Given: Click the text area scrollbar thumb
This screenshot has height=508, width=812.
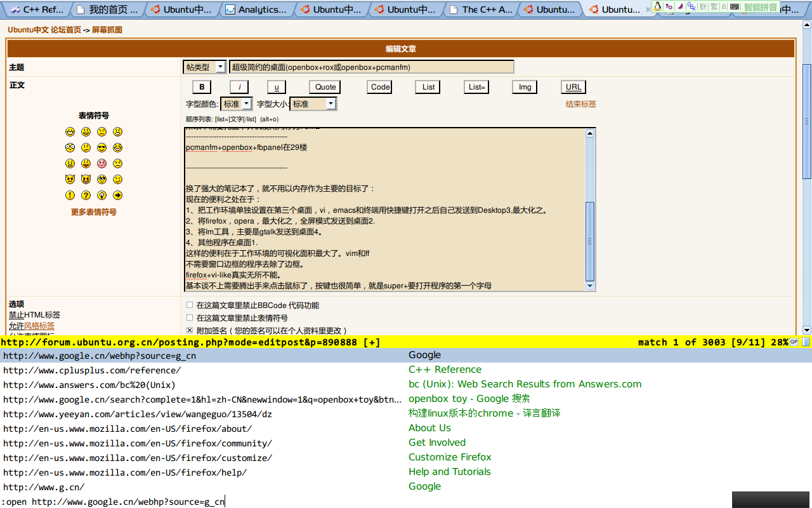Looking at the screenshot, I should coord(590,241).
